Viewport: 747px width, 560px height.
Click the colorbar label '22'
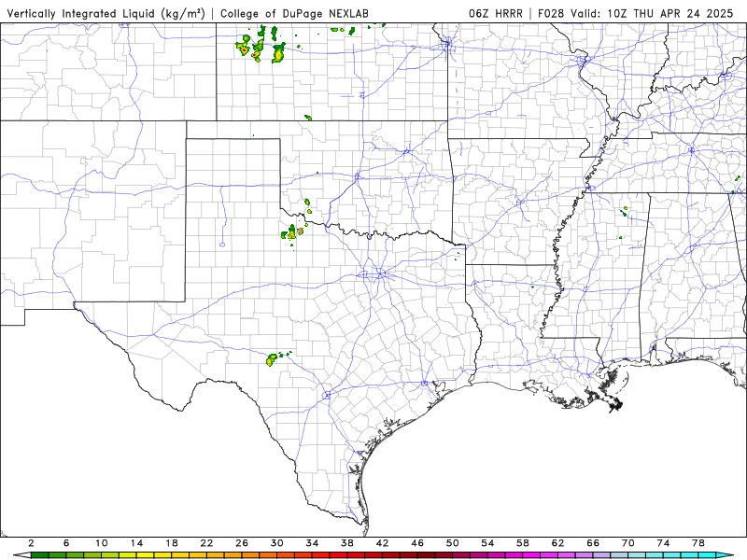tap(206, 543)
